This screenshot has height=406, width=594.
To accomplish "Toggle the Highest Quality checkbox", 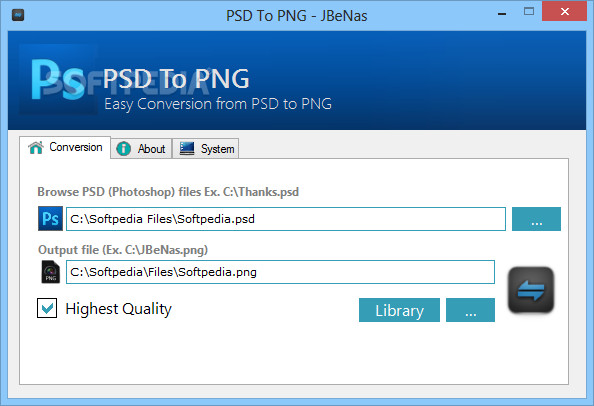I will [x=47, y=308].
